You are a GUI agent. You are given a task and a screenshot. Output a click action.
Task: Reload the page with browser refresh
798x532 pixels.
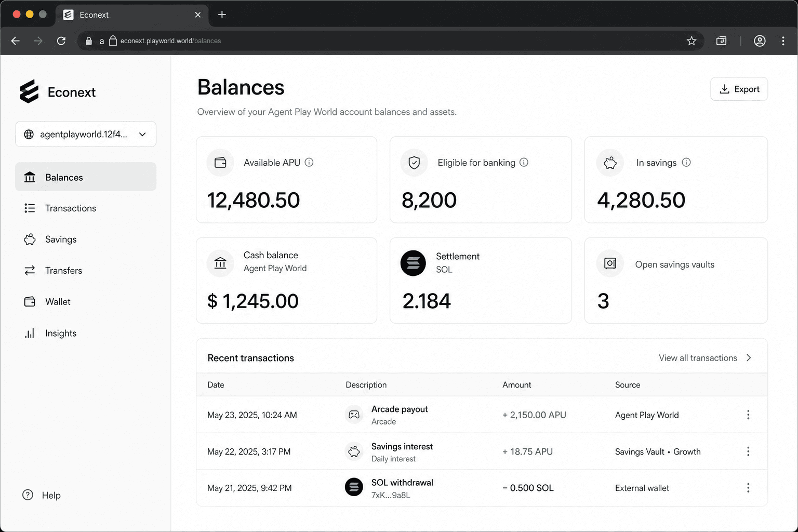[61, 41]
